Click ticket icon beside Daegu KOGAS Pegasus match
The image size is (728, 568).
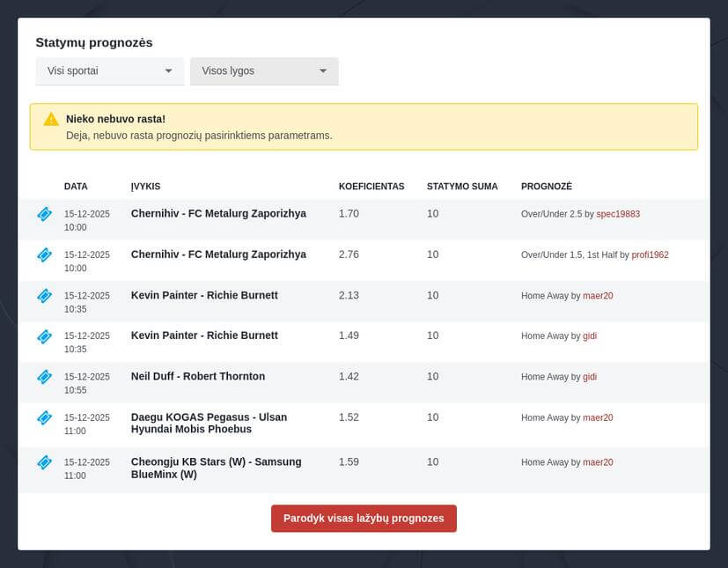pos(44,417)
